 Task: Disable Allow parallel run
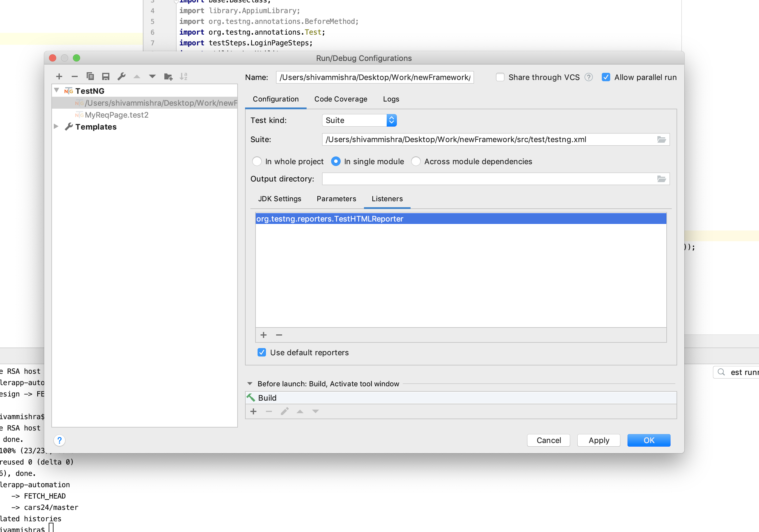pyautogui.click(x=606, y=77)
